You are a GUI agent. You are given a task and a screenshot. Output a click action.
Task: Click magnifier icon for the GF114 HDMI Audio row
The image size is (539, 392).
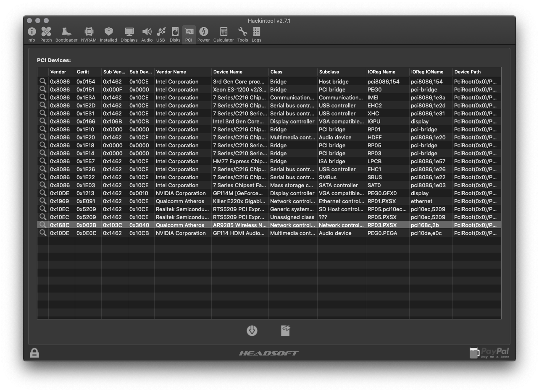pyautogui.click(x=43, y=233)
